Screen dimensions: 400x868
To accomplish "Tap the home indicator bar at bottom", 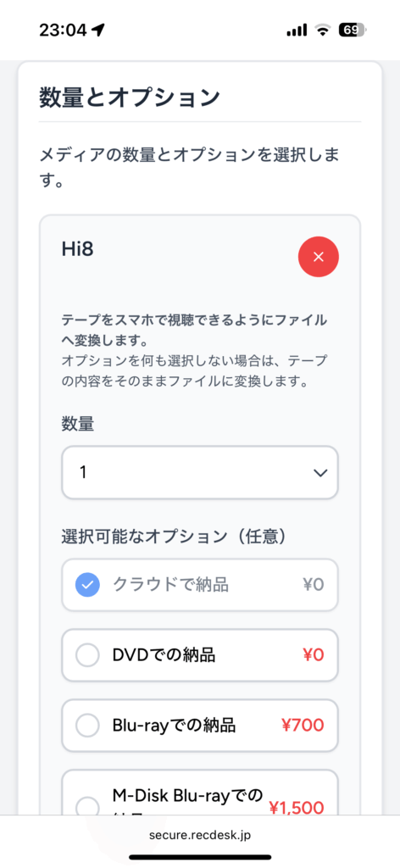I will [x=200, y=857].
